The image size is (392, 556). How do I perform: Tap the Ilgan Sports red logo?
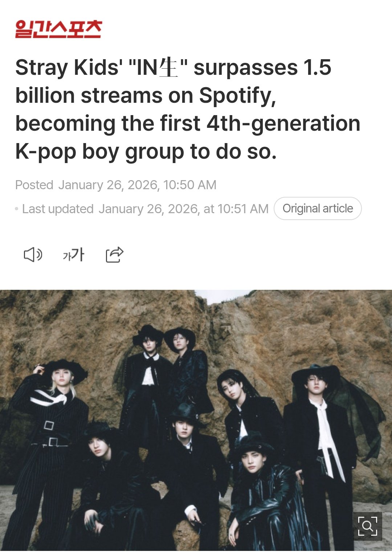(58, 29)
